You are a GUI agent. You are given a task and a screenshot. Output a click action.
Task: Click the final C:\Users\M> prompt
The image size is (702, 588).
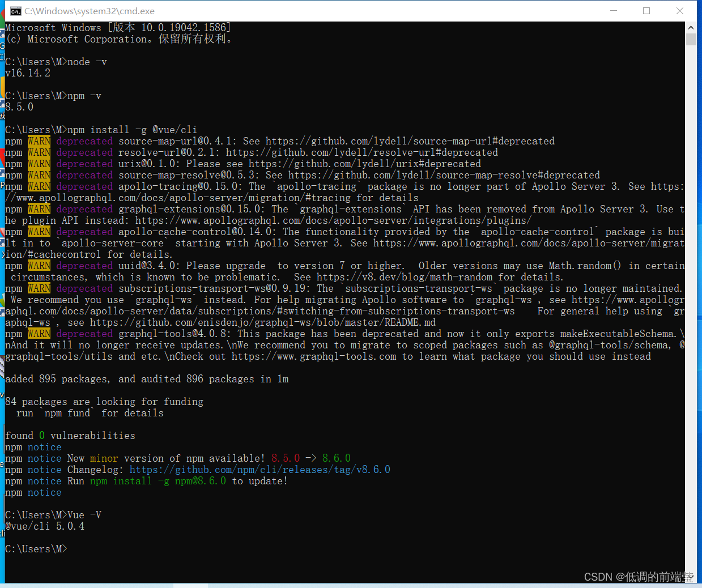(36, 549)
